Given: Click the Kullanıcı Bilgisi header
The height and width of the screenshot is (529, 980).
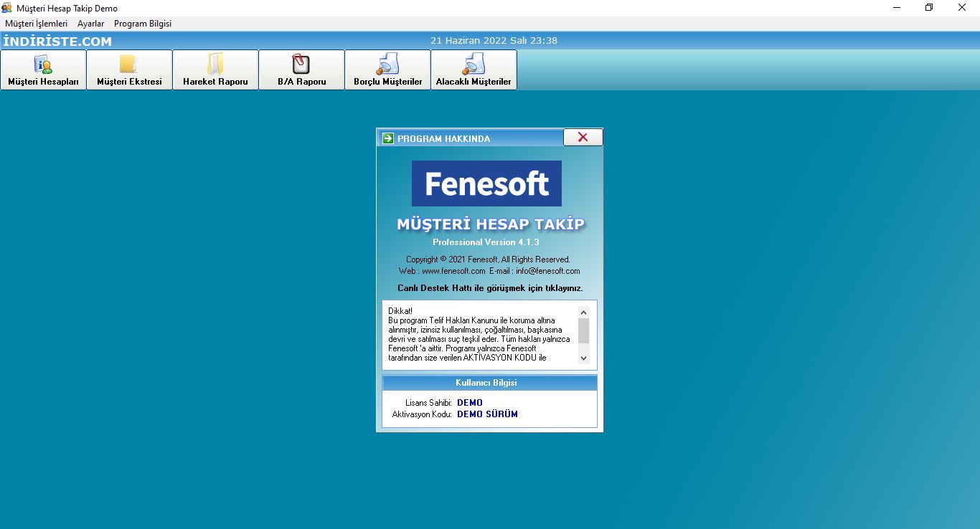Looking at the screenshot, I should [489, 383].
